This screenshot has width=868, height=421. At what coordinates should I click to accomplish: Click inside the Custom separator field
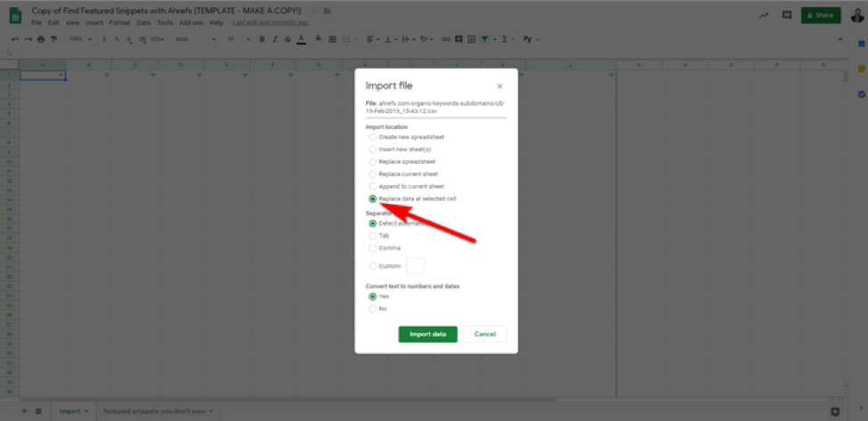click(x=415, y=265)
